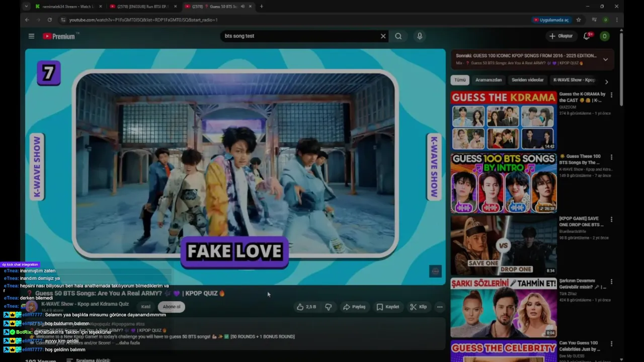Screen dimensions: 644x362
Task: Start voice search with the microphone icon
Action: pyautogui.click(x=420, y=36)
